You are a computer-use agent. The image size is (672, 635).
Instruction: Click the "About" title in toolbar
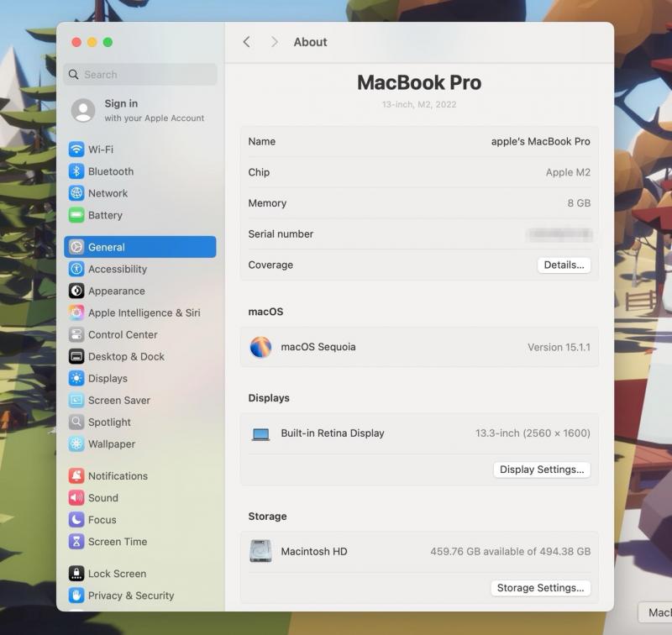click(310, 42)
